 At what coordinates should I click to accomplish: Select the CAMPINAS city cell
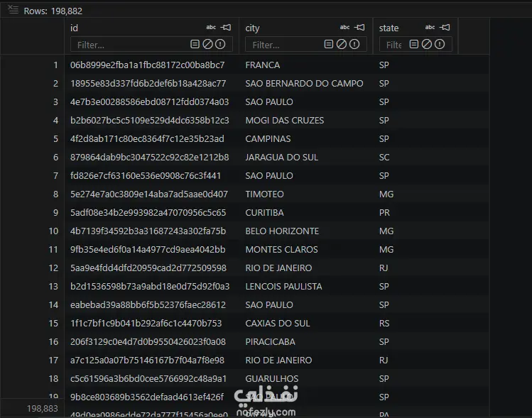click(268, 138)
